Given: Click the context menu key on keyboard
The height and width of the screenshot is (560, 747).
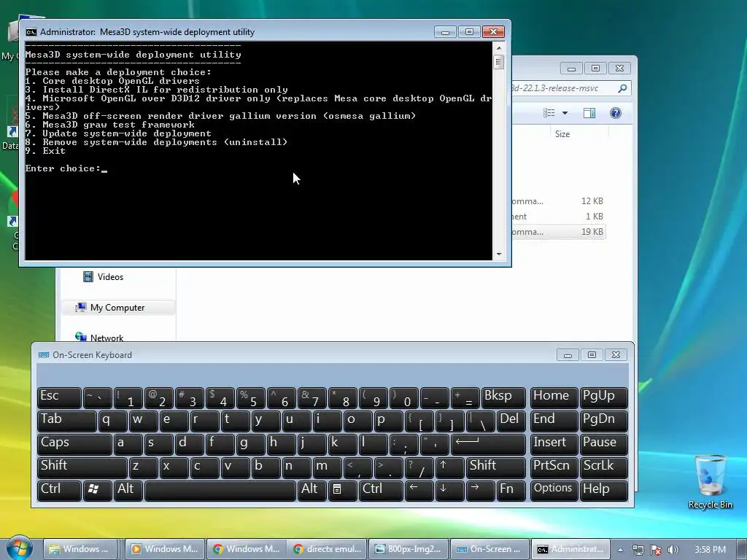Looking at the screenshot, I should [x=342, y=491].
